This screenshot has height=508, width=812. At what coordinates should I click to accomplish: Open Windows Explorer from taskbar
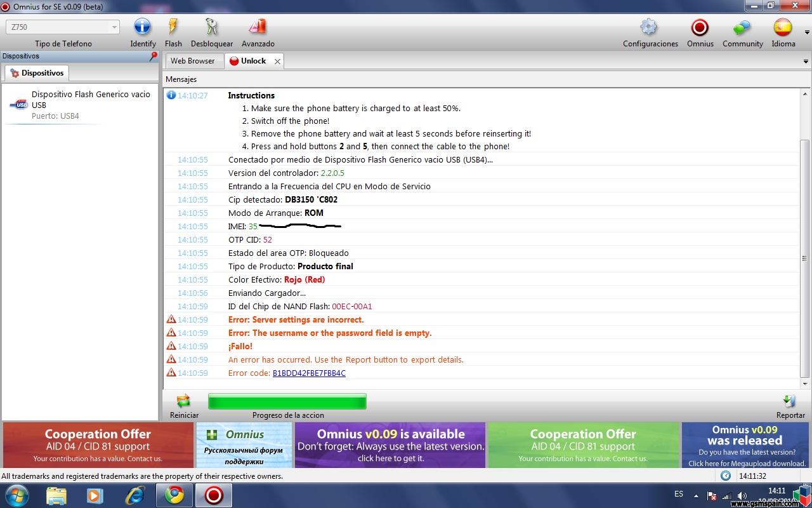[56, 495]
